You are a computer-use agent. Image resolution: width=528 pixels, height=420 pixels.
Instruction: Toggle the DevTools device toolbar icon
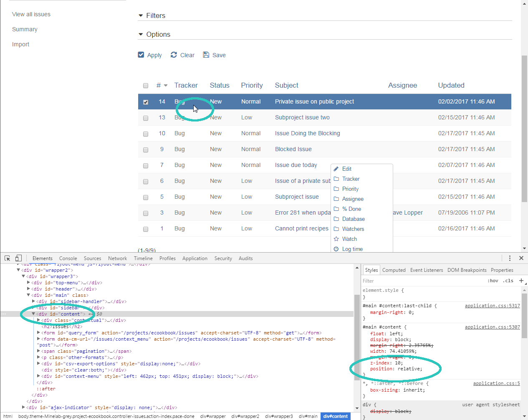tap(18, 258)
